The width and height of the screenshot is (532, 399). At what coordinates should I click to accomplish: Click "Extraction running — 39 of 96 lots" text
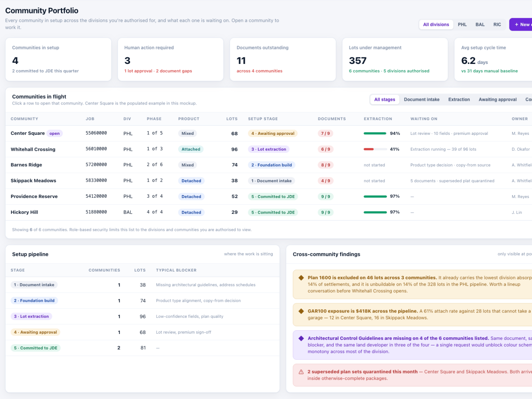443,149
